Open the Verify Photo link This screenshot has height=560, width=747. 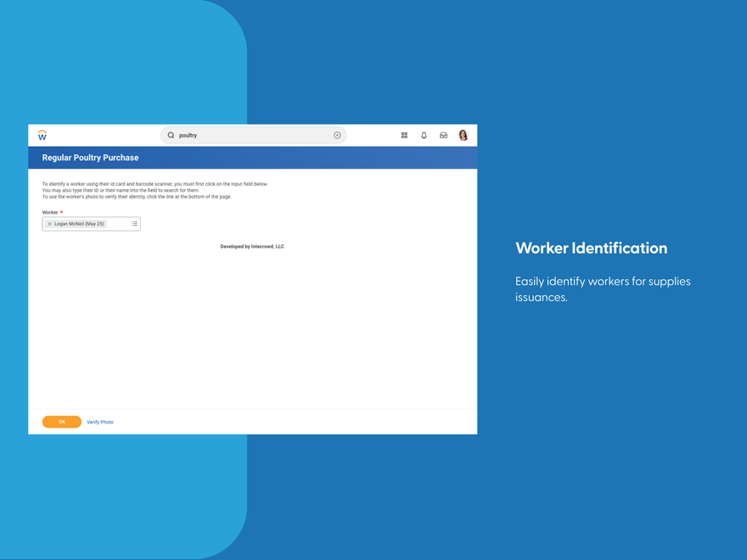(x=100, y=422)
